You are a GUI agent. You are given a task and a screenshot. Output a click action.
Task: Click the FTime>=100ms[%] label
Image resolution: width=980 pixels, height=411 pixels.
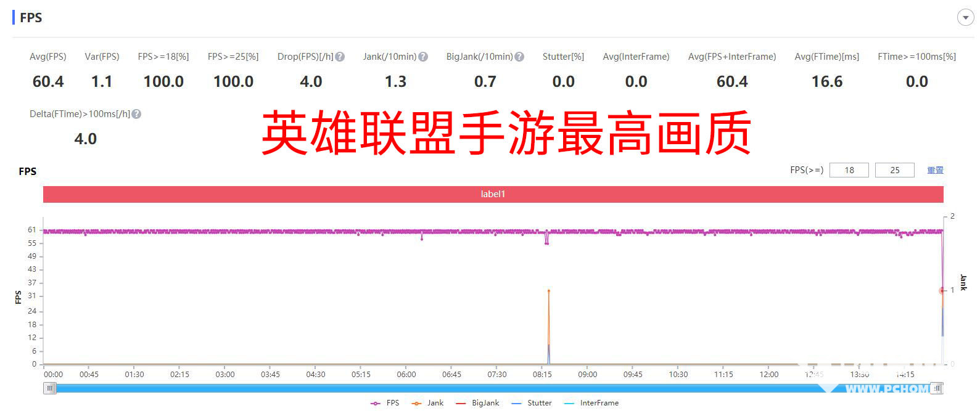tap(917, 57)
